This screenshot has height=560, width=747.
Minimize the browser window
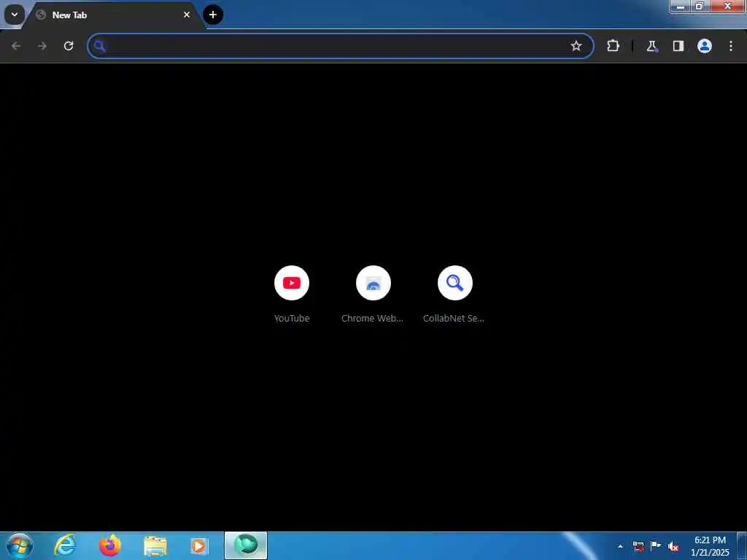pyautogui.click(x=681, y=6)
